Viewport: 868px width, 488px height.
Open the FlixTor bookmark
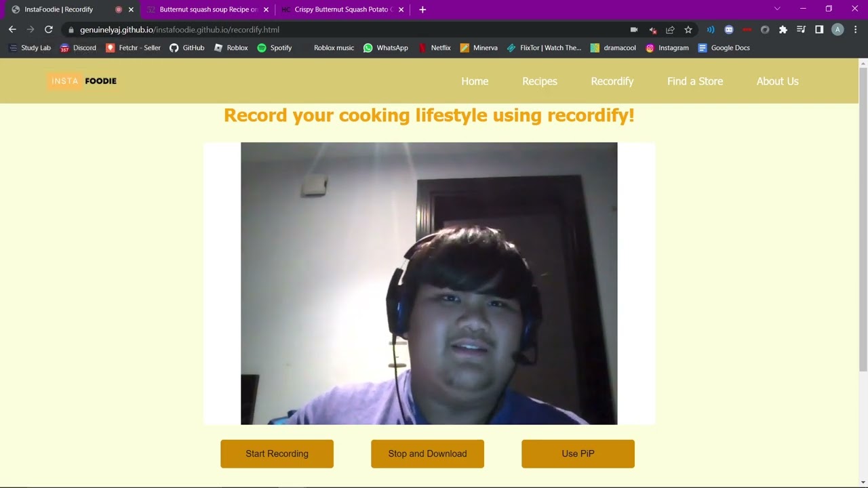click(x=544, y=48)
